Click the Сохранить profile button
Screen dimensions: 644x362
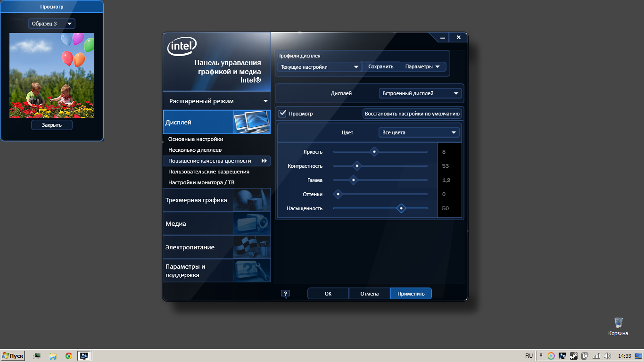[x=381, y=67]
